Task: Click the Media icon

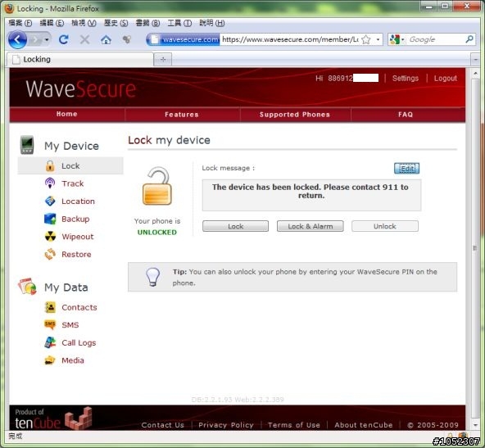Action: click(x=50, y=360)
